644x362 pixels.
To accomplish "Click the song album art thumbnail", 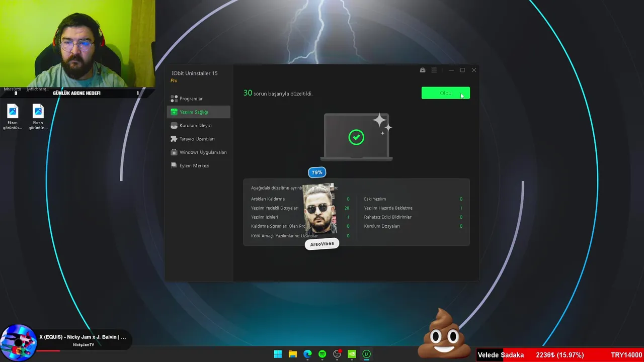I will 19,343.
